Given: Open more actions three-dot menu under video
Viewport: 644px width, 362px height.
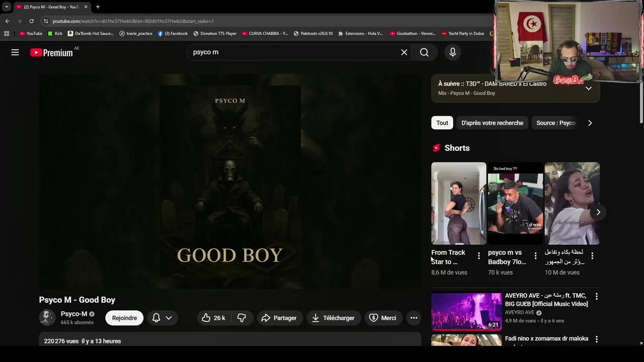Looking at the screenshot, I should (414, 318).
